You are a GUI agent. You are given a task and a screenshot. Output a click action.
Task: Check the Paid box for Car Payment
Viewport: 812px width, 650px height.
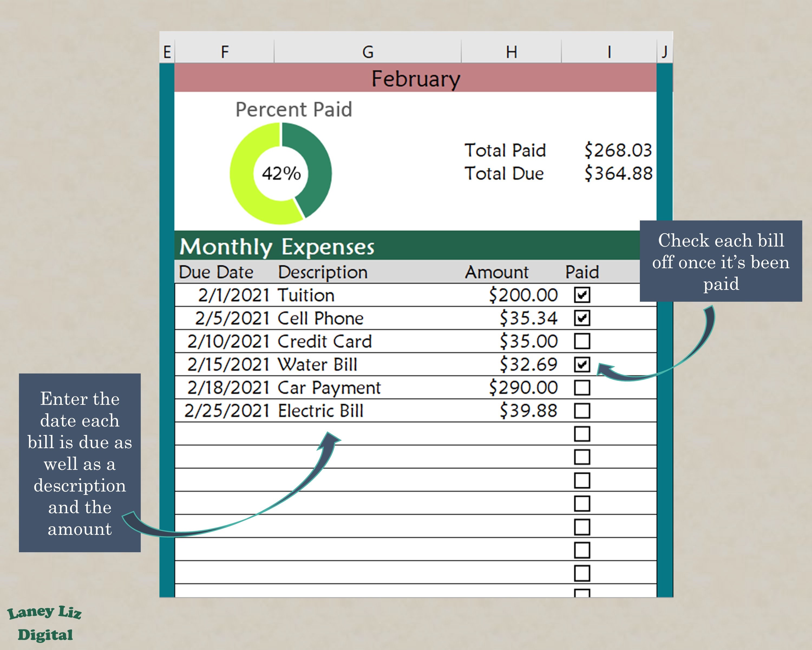click(x=582, y=387)
